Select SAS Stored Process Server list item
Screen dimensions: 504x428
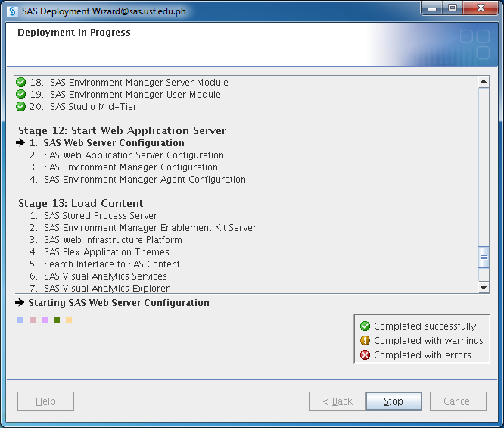pos(100,216)
